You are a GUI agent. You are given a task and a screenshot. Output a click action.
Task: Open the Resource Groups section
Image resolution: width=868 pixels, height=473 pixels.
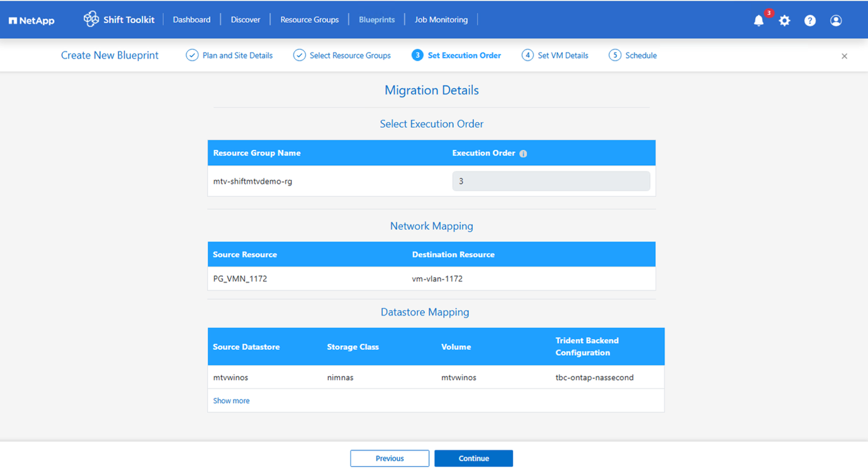click(309, 20)
